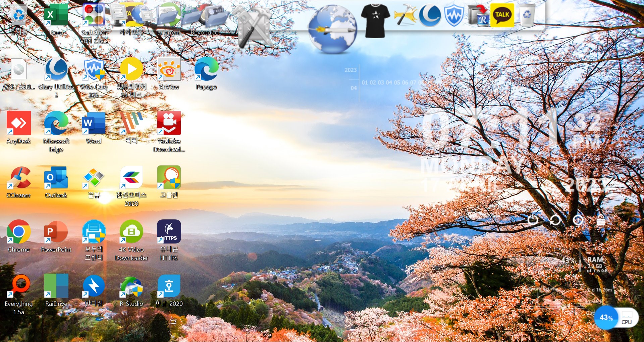This screenshot has height=342, width=644.
Task: Click the power icon in the desktop widget
Action: pos(533,220)
